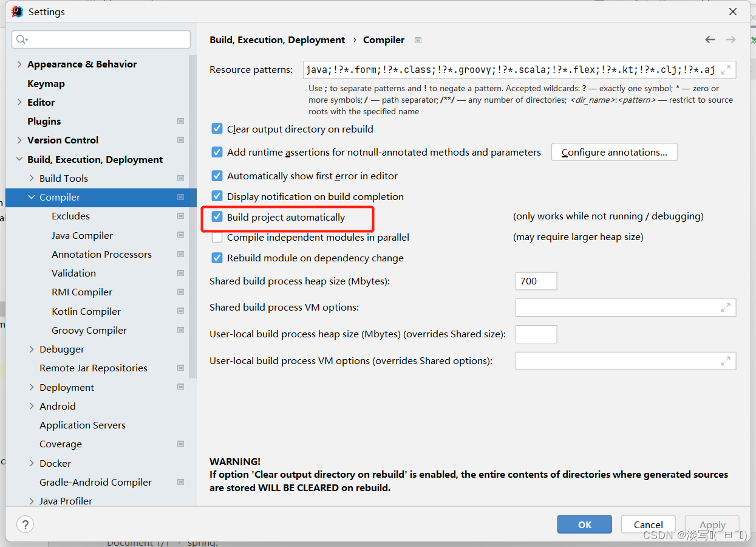Open Plugins settings page

click(44, 121)
